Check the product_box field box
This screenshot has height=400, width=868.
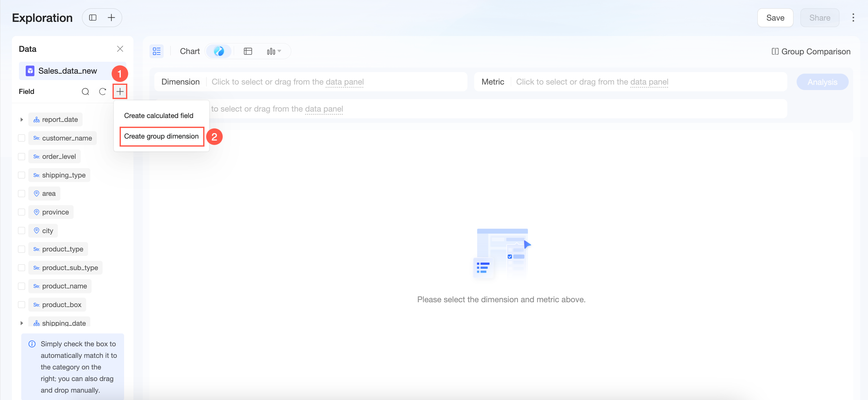click(22, 305)
